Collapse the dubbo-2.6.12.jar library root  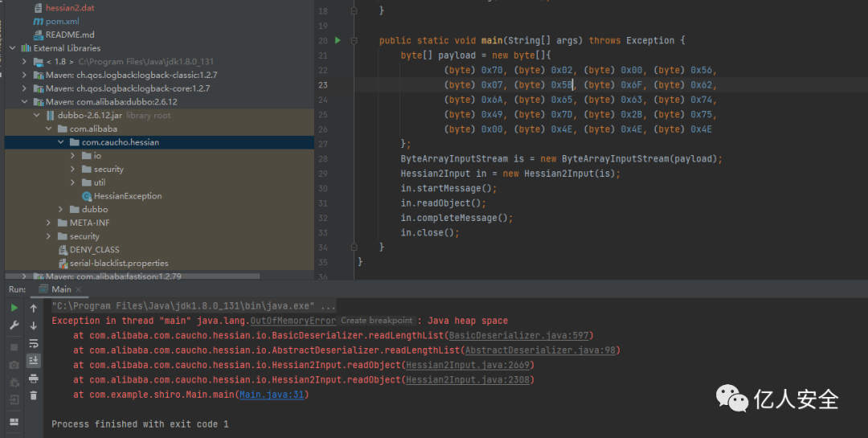(x=36, y=115)
